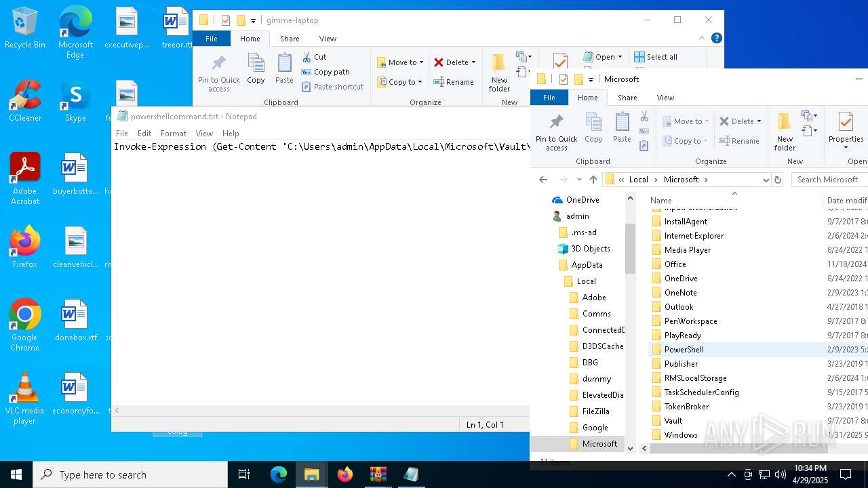This screenshot has height=488, width=868.
Task: Click the taskbar search box
Action: [x=130, y=474]
